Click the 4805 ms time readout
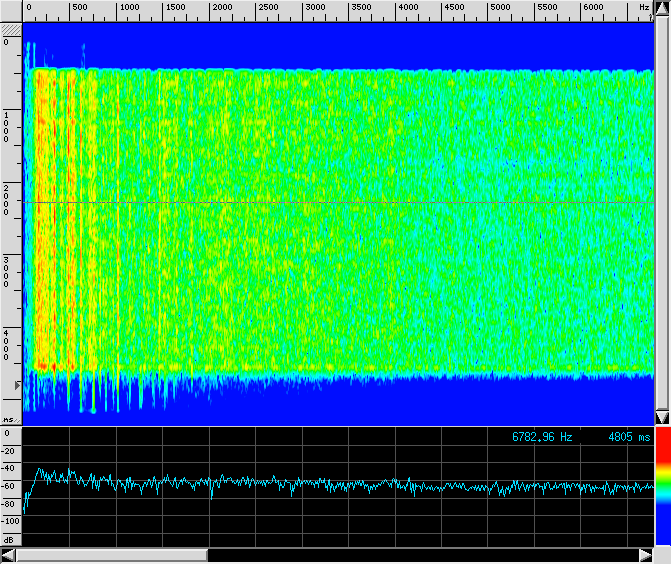Viewport: 671px width, 564px height. [628, 437]
